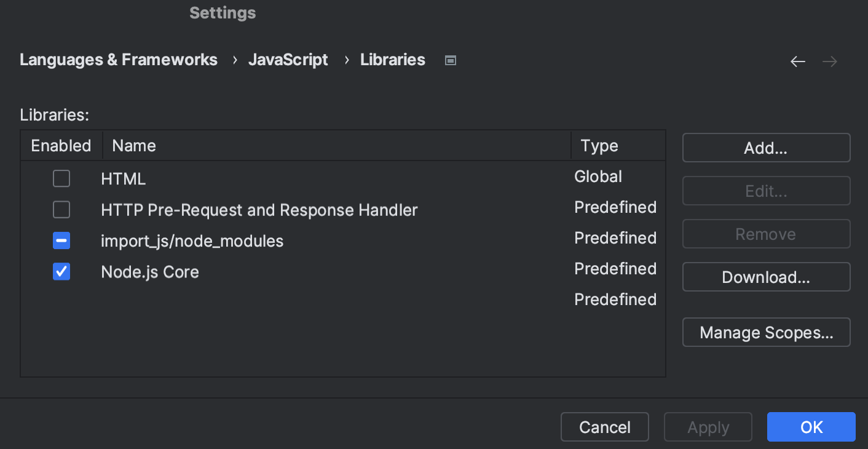The height and width of the screenshot is (449, 868).
Task: Click the disabled Apply button
Action: [708, 427]
